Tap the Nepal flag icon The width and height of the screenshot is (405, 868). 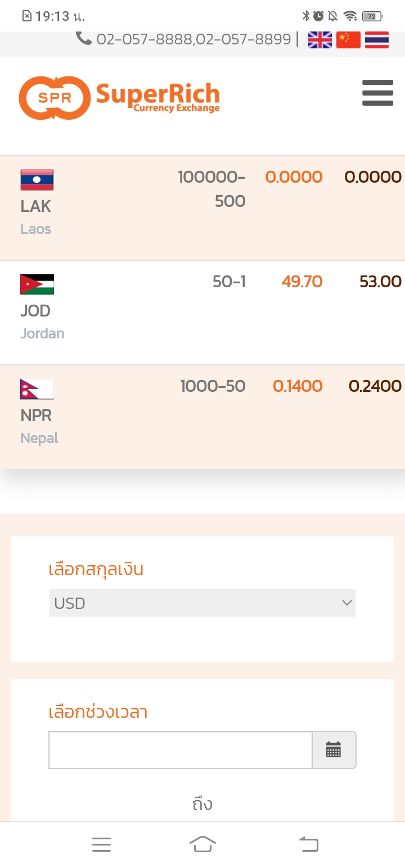tap(37, 388)
